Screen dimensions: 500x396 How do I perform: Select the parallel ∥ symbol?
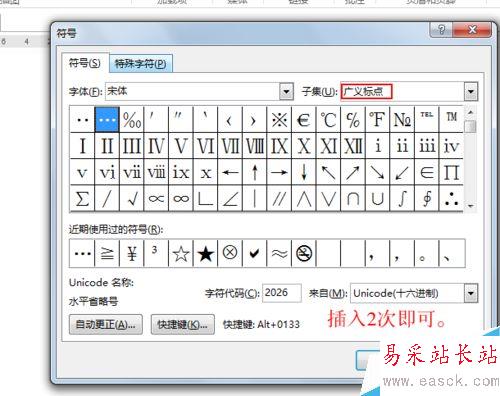(279, 198)
